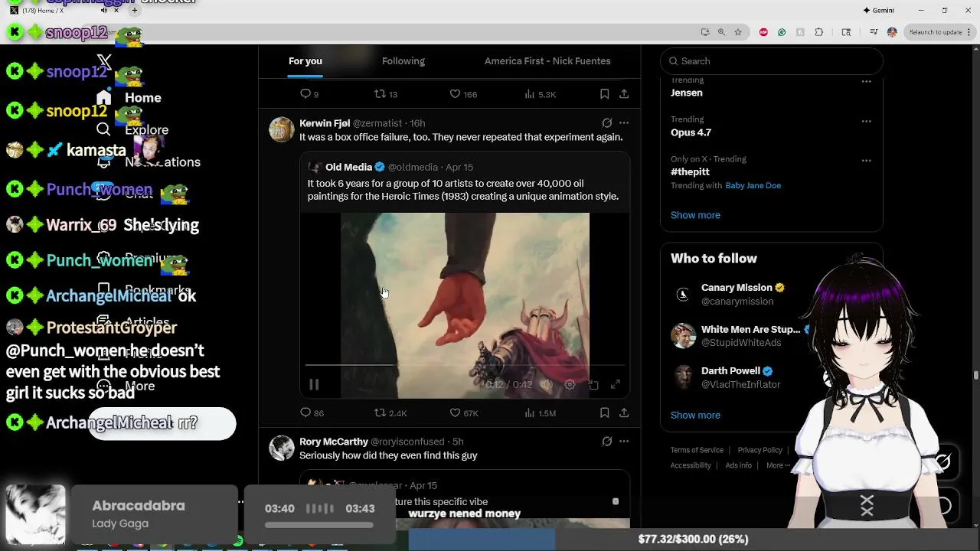Open the Chrome profile avatar
This screenshot has width=980, height=551.
(x=892, y=32)
